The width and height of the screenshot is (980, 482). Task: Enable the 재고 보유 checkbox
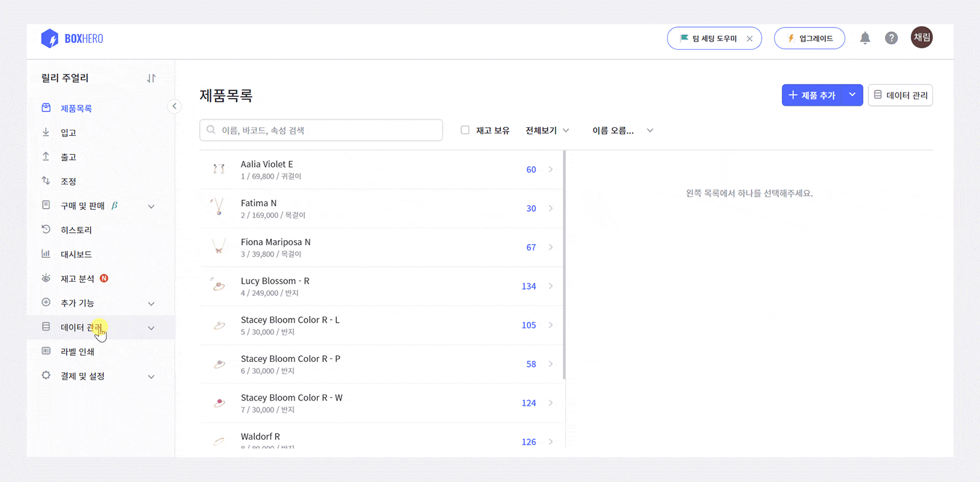point(465,130)
